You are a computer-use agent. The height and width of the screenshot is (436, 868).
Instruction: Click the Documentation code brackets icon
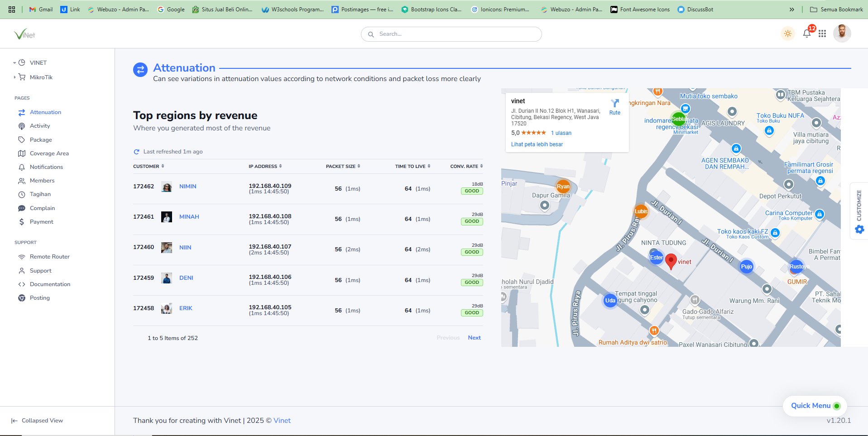[22, 284]
